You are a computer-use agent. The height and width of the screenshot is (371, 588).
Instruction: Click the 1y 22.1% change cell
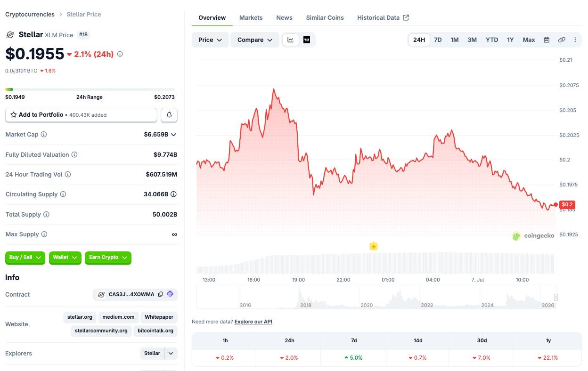[x=548, y=358]
